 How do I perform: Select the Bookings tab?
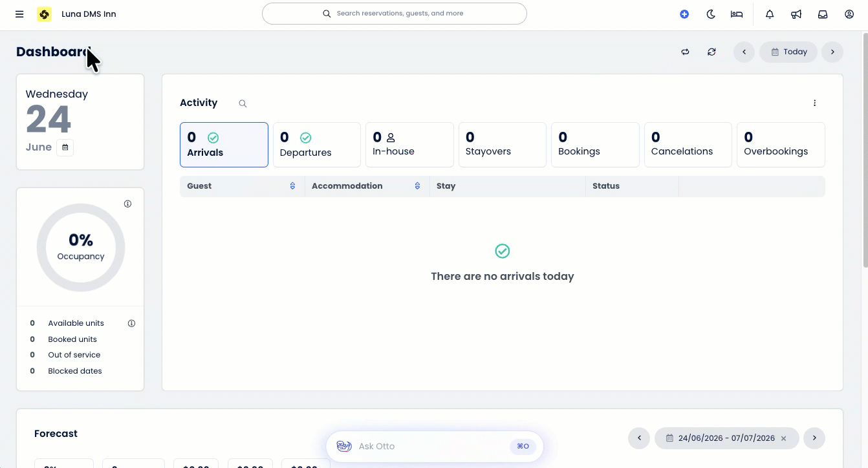[595, 145]
